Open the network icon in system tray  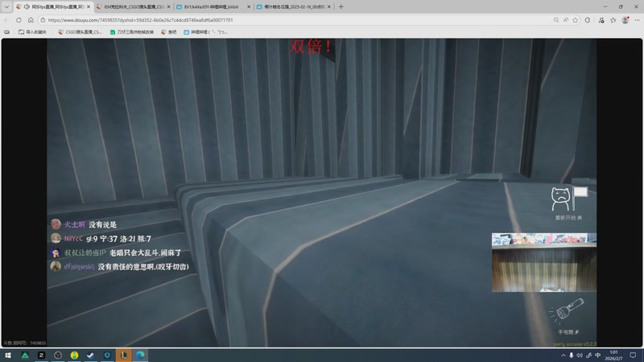tap(589, 356)
